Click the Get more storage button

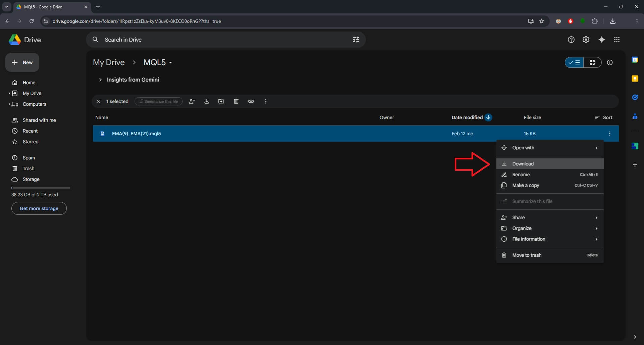coord(39,208)
